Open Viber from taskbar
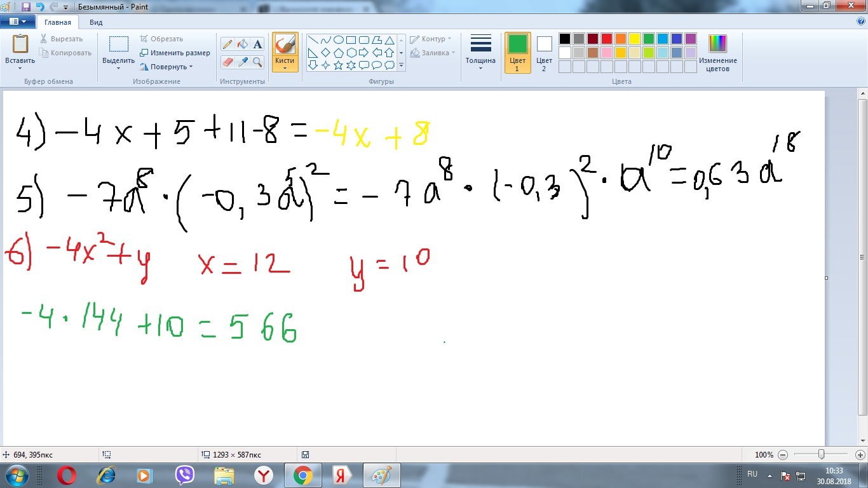This screenshot has height=488, width=868. click(x=185, y=475)
